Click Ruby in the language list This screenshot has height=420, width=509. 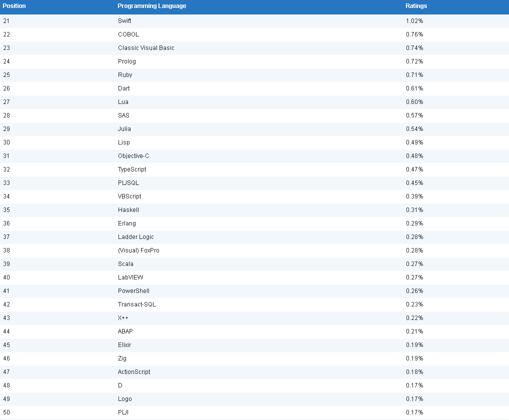click(125, 75)
